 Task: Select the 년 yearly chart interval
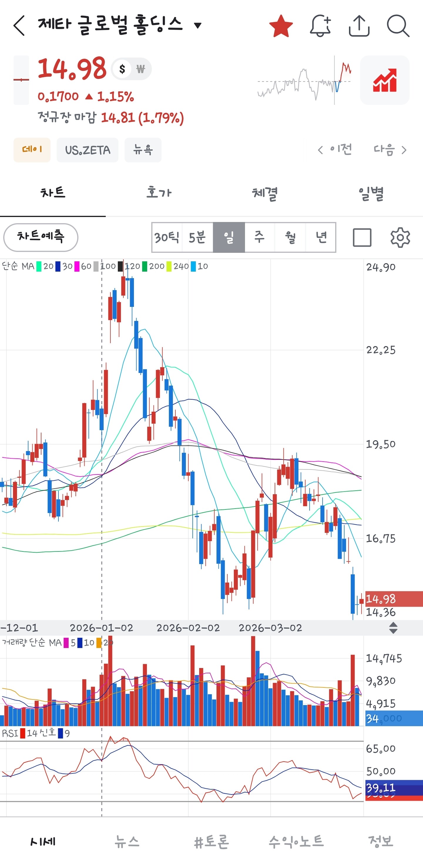(x=321, y=237)
